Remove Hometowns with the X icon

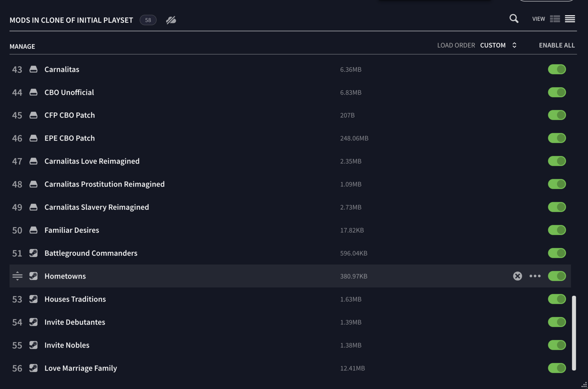[x=517, y=276]
